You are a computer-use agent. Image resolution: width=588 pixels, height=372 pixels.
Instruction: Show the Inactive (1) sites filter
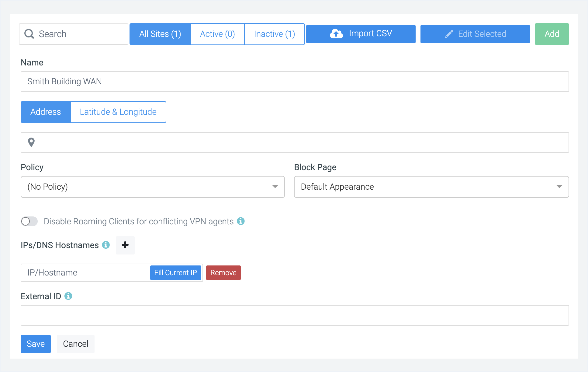[274, 34]
